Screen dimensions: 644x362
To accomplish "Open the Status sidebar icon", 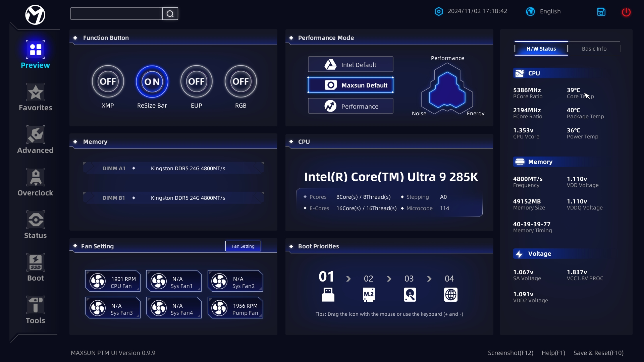I will [x=36, y=220].
